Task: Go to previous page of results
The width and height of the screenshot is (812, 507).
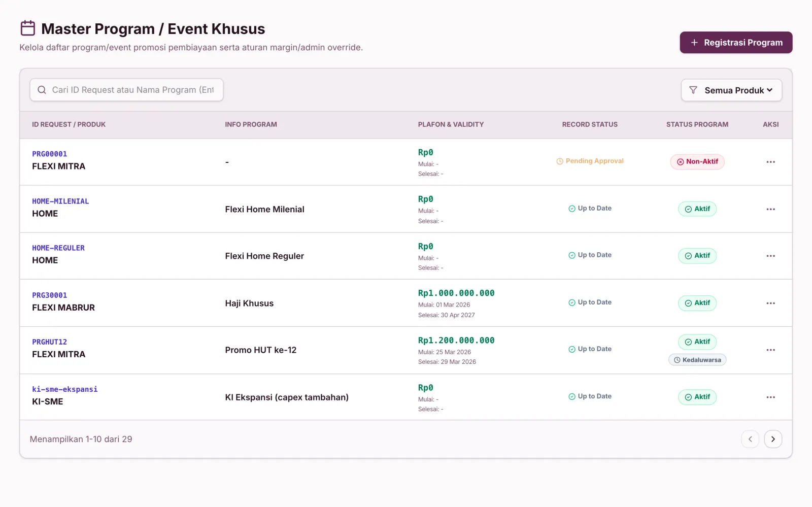Action: [x=750, y=439]
